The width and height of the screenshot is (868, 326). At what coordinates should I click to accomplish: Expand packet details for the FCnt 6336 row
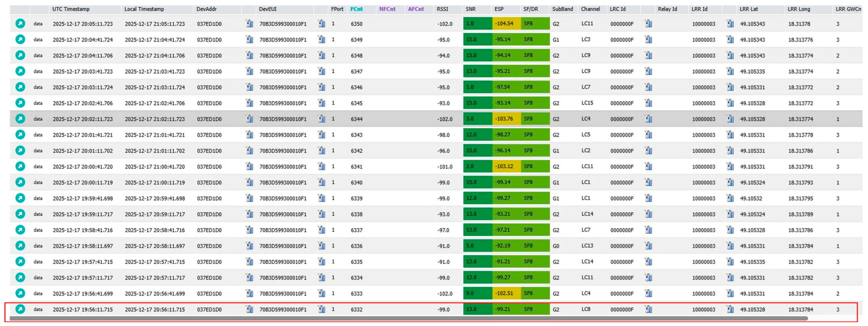[20, 246]
